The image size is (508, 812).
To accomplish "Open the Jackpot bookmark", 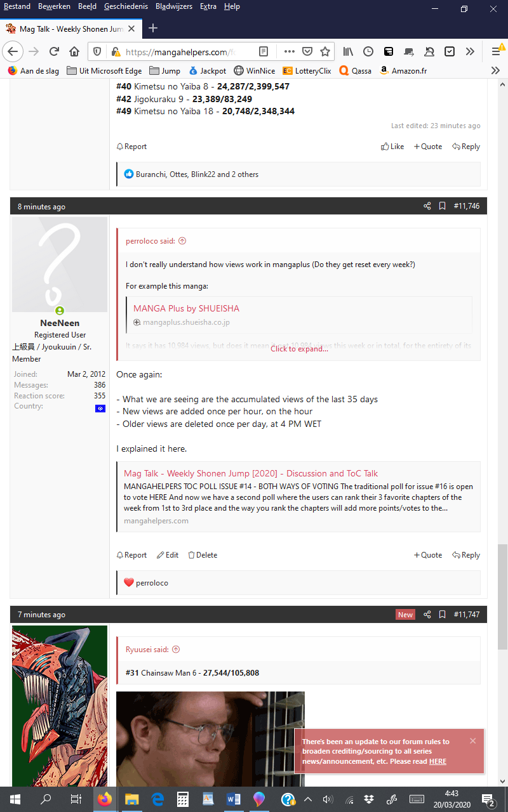I will click(207, 71).
